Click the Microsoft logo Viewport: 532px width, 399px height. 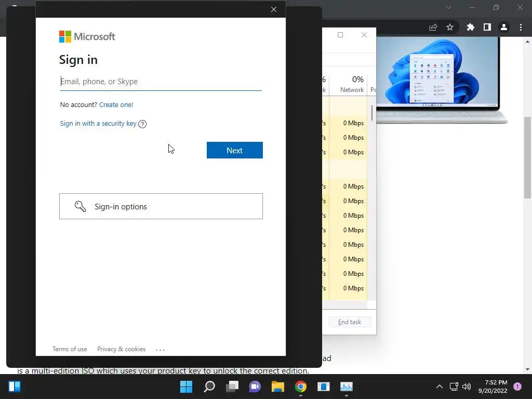coord(87,37)
